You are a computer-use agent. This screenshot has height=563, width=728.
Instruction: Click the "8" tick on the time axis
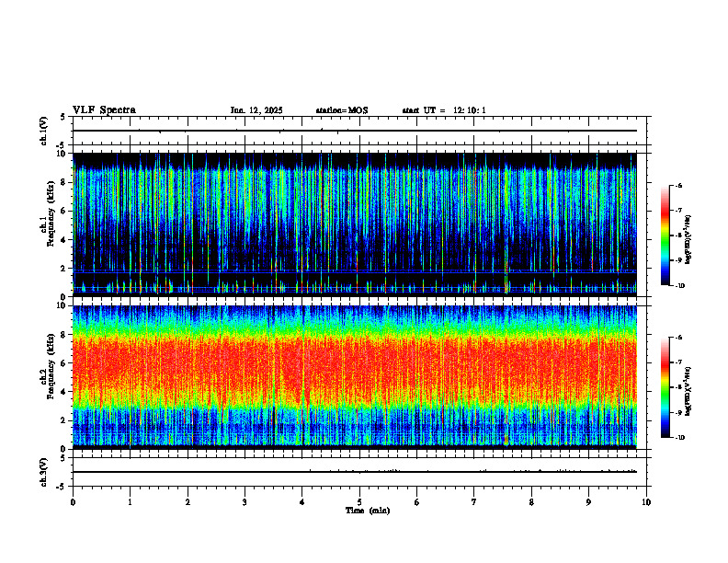(531, 502)
